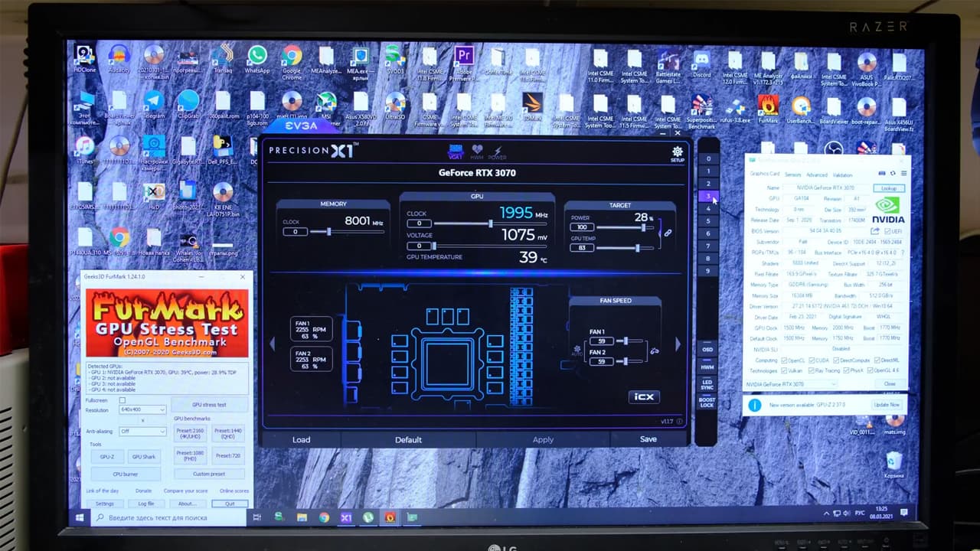Select Precision X1 profile 0

[708, 158]
